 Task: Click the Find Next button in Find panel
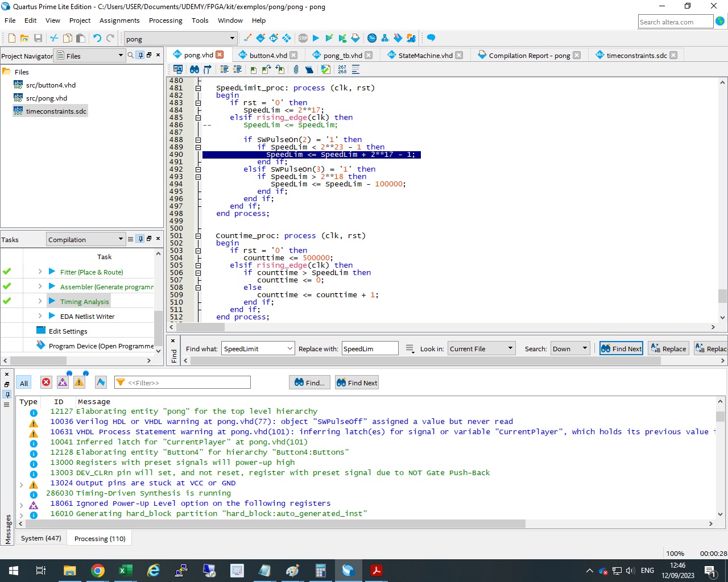point(621,349)
